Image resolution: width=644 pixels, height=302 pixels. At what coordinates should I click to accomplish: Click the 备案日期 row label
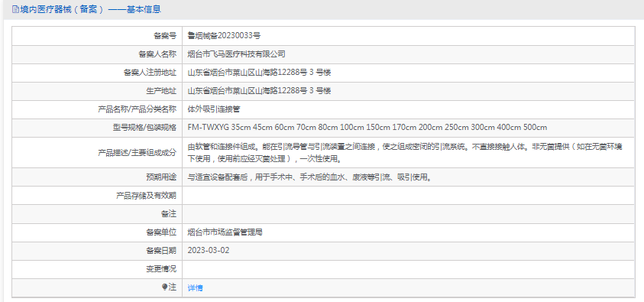[x=161, y=251]
